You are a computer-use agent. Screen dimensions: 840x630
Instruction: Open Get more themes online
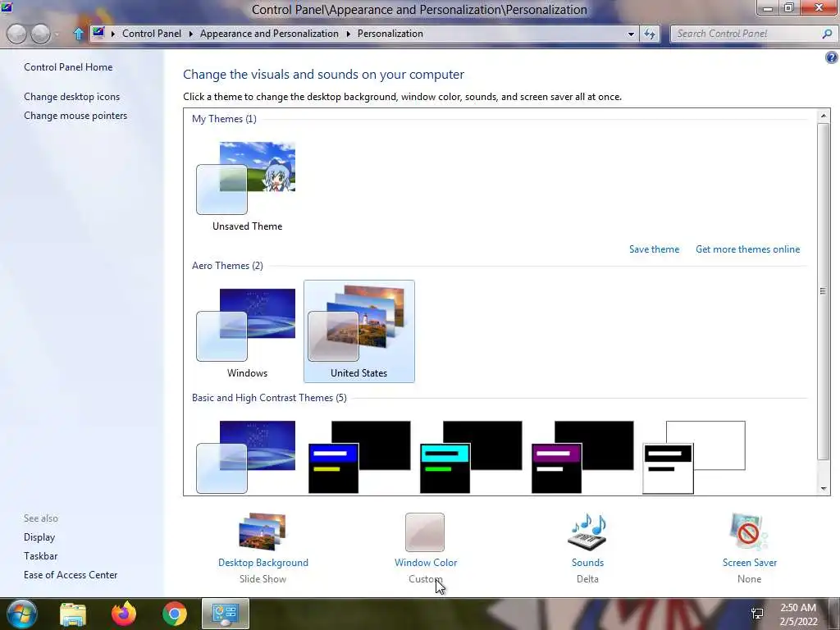(x=748, y=249)
